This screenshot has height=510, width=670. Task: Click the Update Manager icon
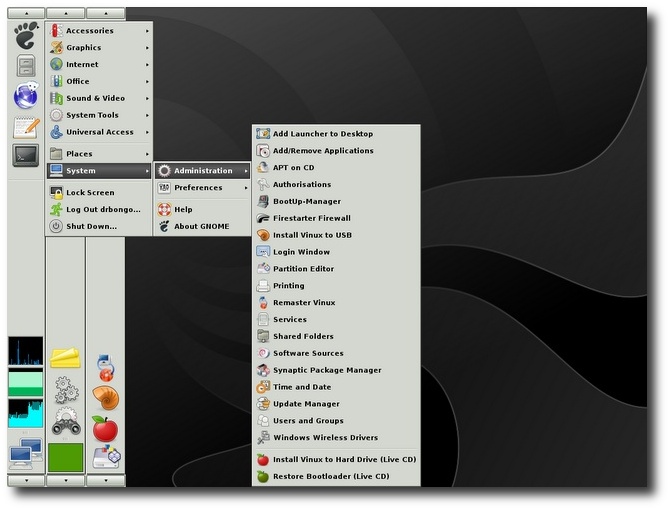263,404
